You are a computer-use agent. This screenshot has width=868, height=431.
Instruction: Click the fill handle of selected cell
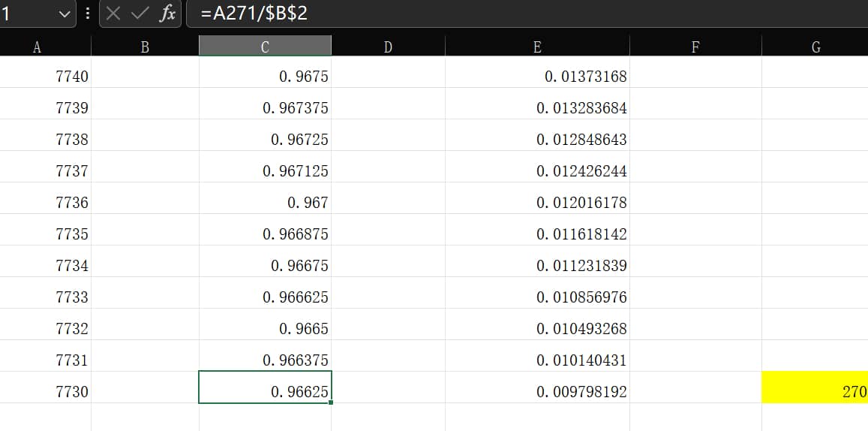[331, 402]
